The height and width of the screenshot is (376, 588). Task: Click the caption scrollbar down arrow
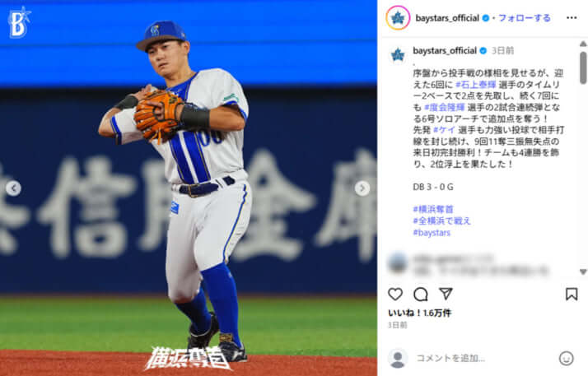tap(583, 272)
